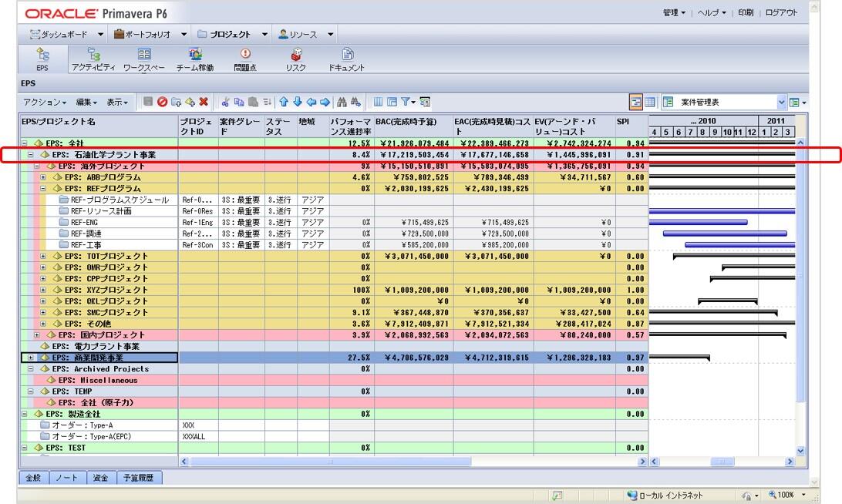Viewport: 842px width, 504px height.
Task: Click the BAC(完成時予算) column header
Action: pos(413,126)
